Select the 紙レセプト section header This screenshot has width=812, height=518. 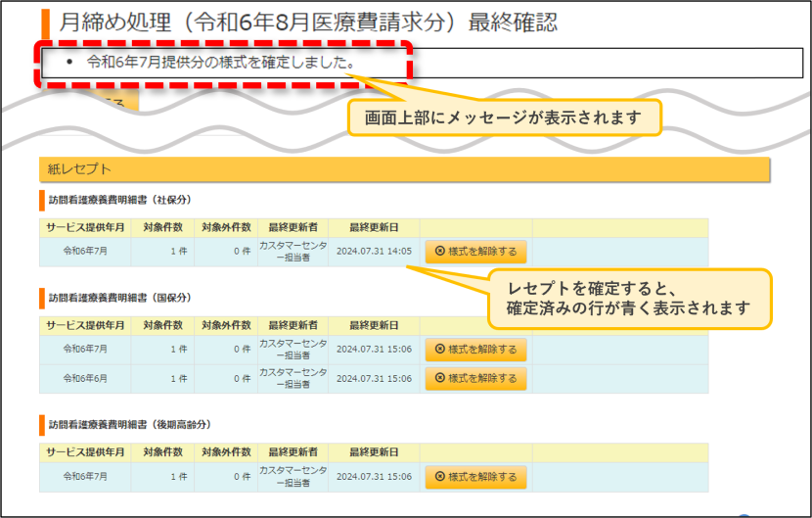tap(404, 169)
